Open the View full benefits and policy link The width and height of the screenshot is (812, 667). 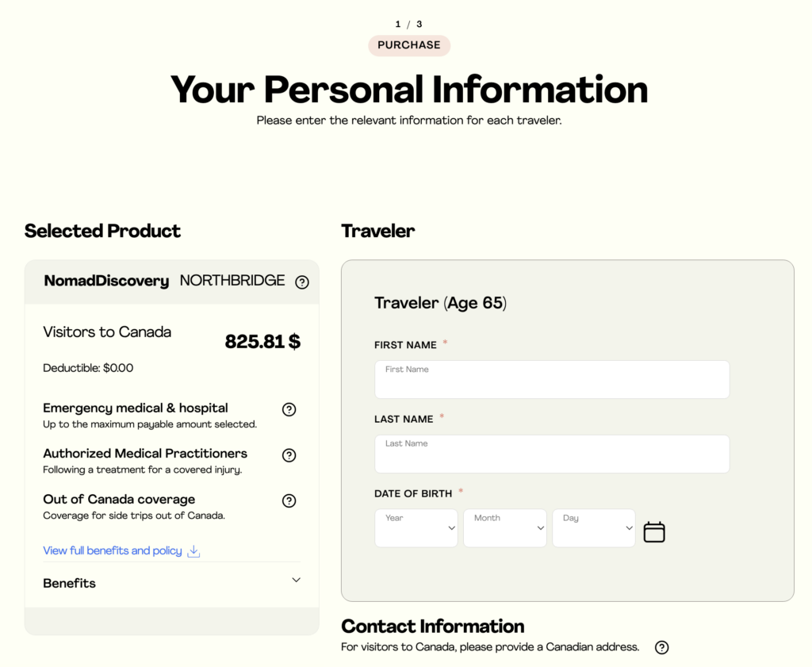113,550
